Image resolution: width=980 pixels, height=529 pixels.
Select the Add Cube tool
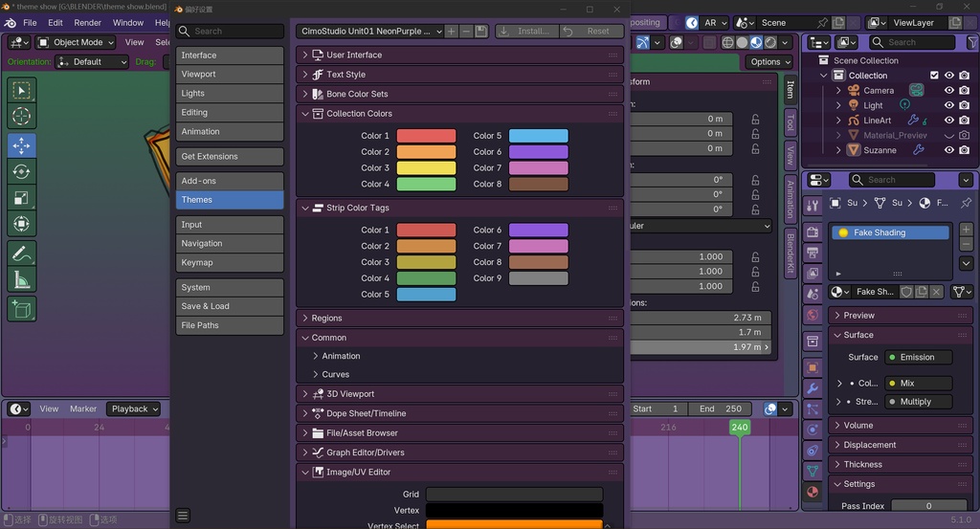21,309
